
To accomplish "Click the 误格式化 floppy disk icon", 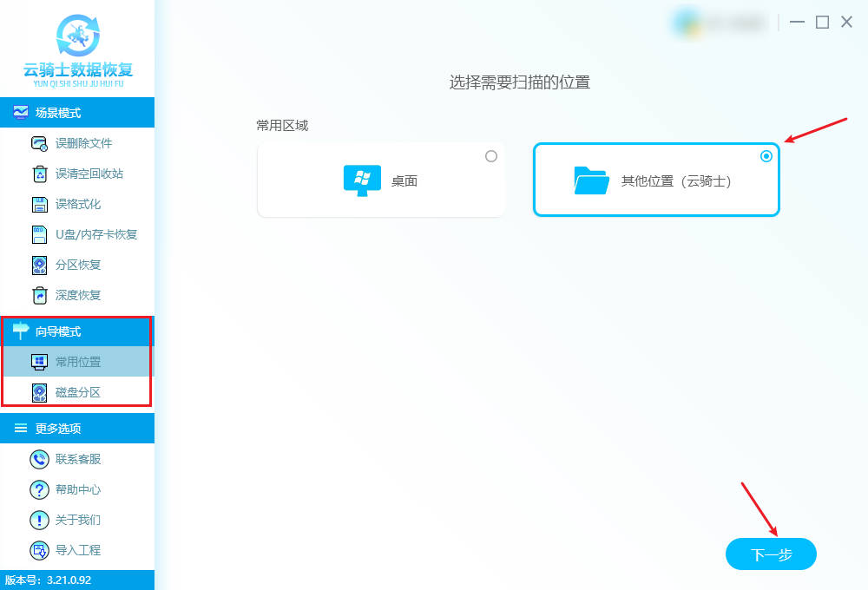I will [40, 204].
